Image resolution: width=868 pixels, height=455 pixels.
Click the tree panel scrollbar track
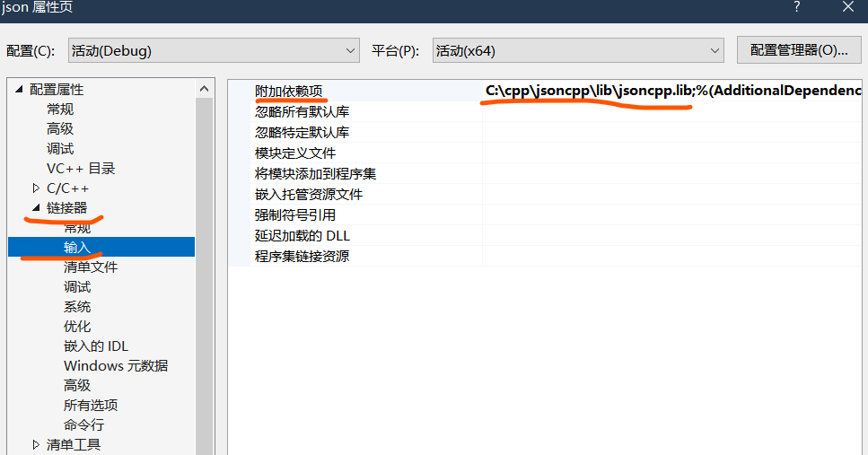205,276
